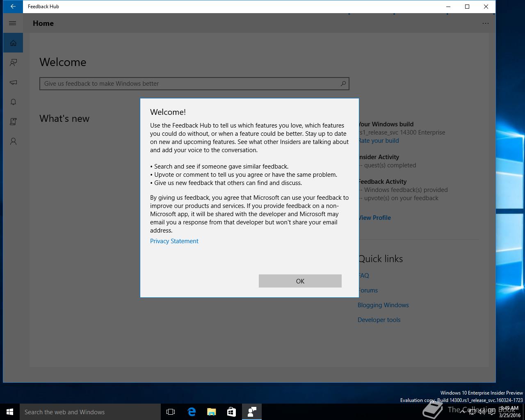The height and width of the screenshot is (420, 525).
Task: Open the Blogging Windows link
Action: (383, 305)
